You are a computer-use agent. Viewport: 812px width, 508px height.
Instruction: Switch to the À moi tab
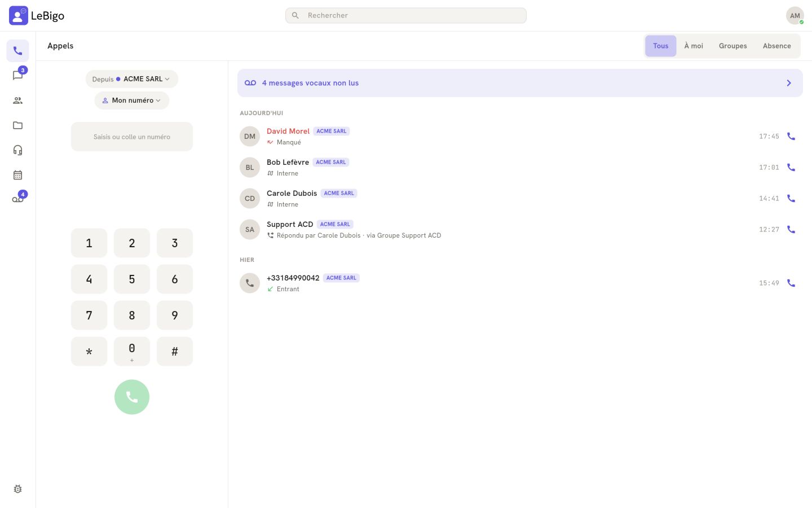click(694, 46)
